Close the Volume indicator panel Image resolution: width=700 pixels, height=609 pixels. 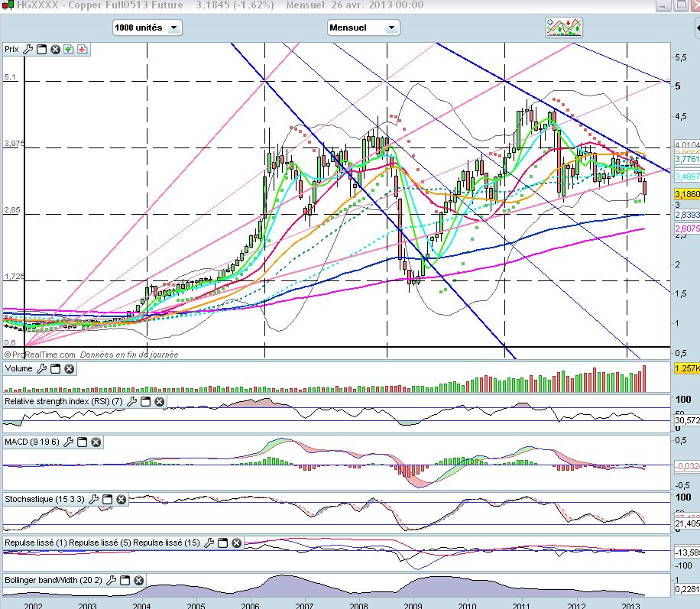click(x=70, y=369)
